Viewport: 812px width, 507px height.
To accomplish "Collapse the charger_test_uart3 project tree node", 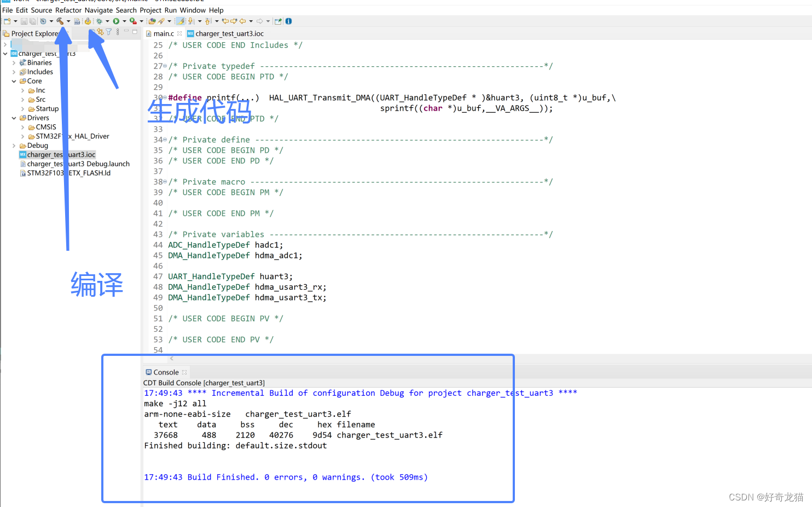I will (x=5, y=54).
